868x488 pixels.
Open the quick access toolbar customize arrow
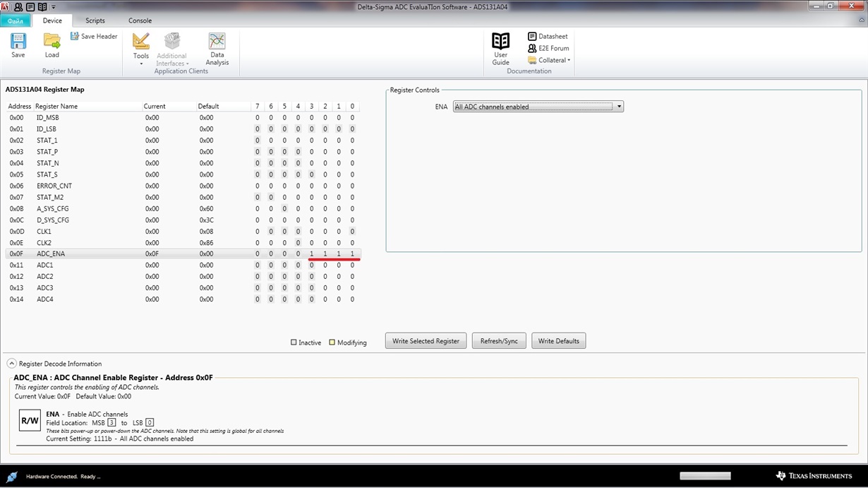53,7
